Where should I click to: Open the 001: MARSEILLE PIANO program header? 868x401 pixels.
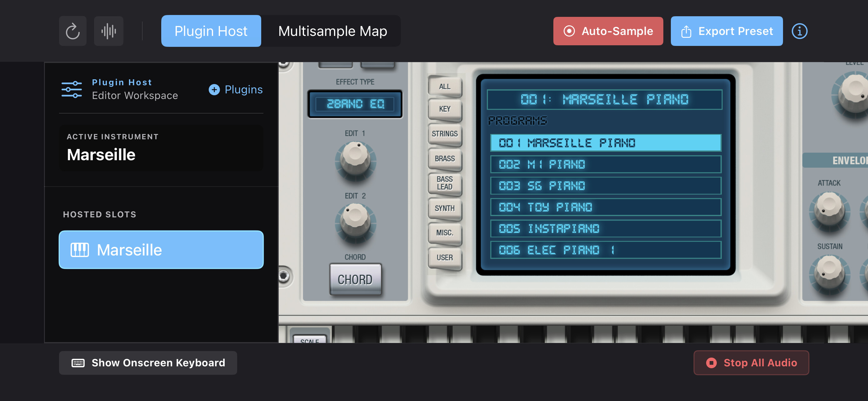pyautogui.click(x=605, y=100)
